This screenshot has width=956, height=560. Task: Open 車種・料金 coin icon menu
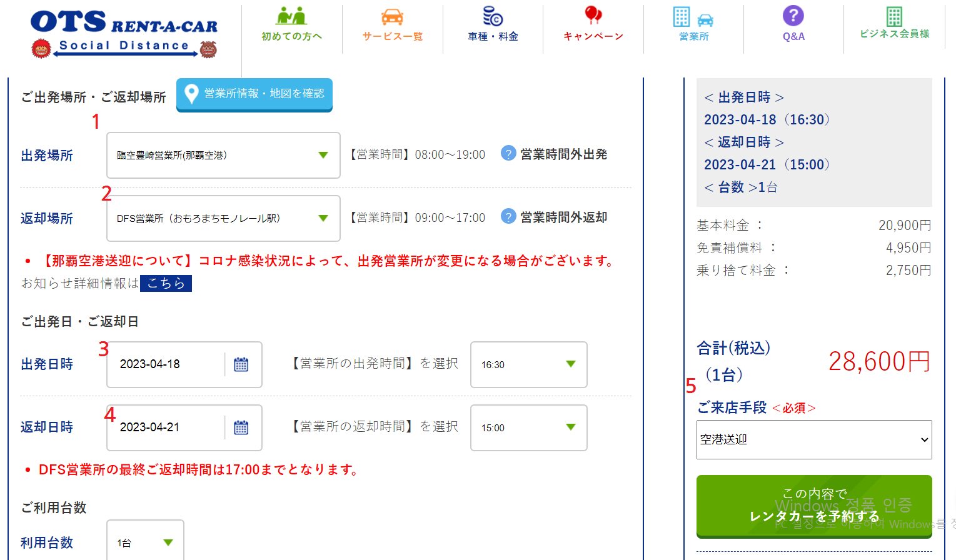pos(493,17)
